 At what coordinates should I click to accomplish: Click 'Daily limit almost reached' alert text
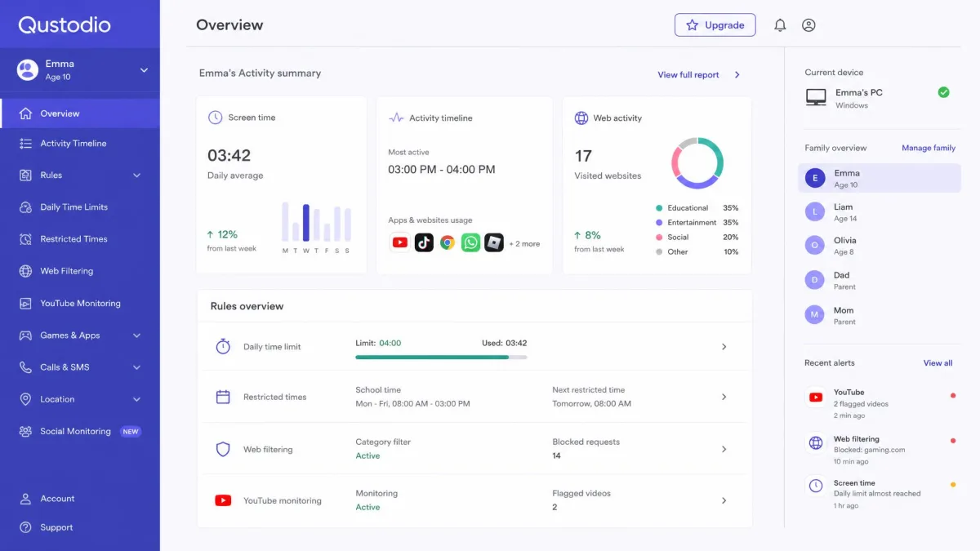(x=877, y=494)
